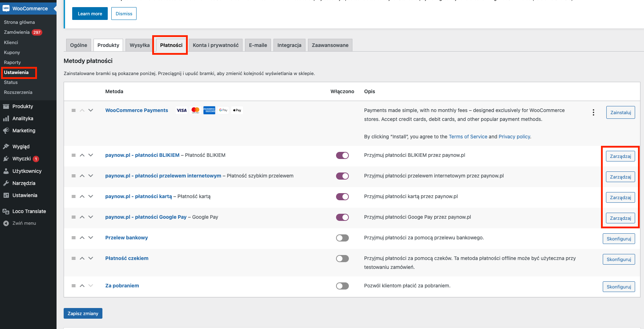The width and height of the screenshot is (644, 329).
Task: Click the drag handle for WooCommerce Payments row
Action: tap(74, 110)
